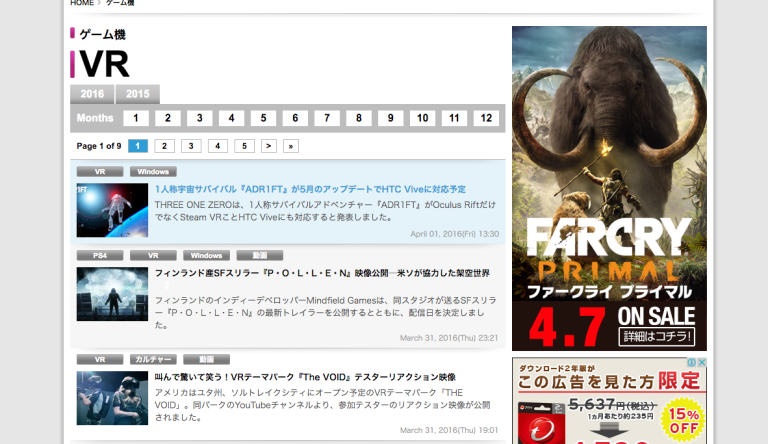Viewport: 768px width, 444px height.
Task: Filter by month 11
Action: tap(454, 118)
